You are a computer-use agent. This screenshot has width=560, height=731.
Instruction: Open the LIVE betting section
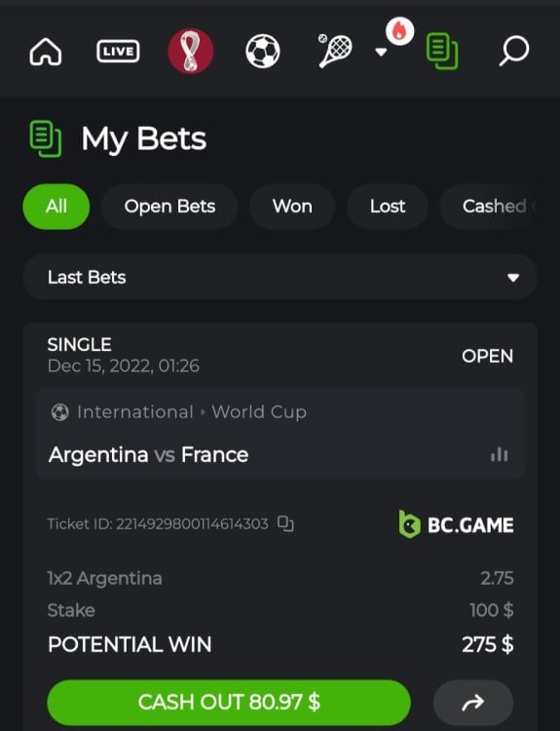point(118,52)
